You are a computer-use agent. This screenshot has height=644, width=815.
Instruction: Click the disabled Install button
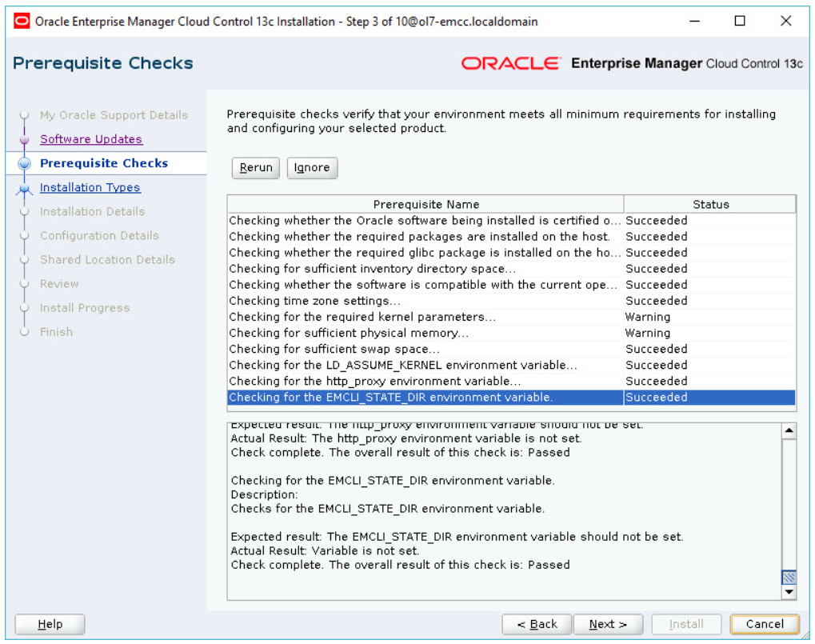pos(686,624)
